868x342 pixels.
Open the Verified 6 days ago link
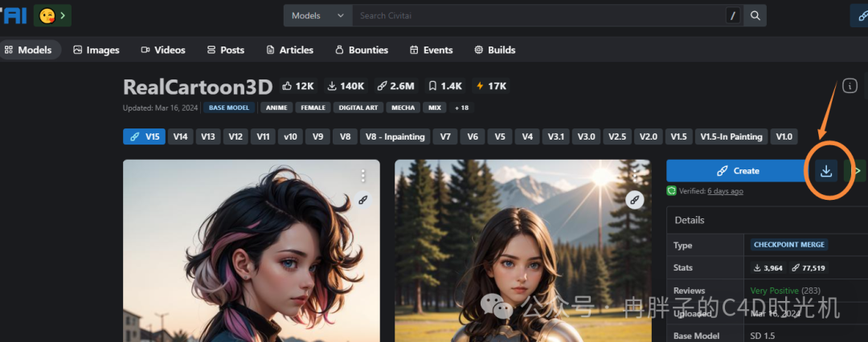pyautogui.click(x=725, y=191)
